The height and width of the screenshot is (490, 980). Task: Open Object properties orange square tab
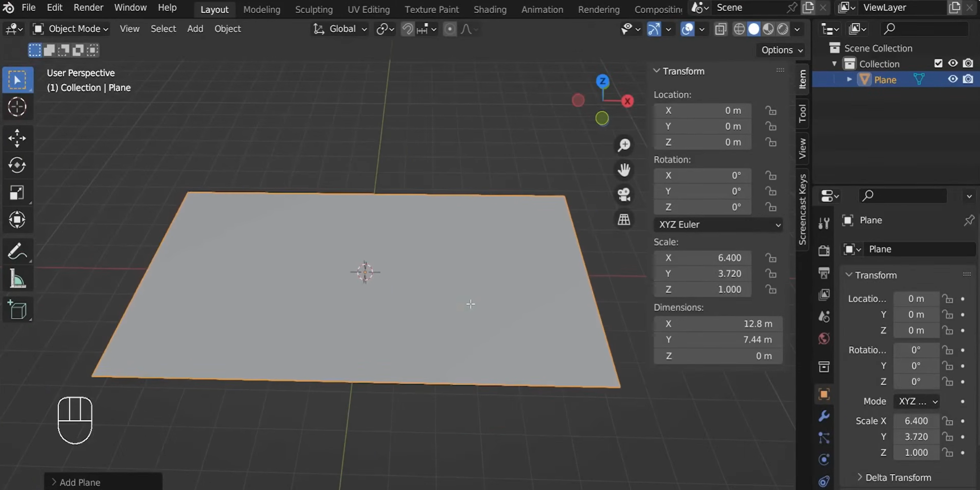click(x=824, y=394)
